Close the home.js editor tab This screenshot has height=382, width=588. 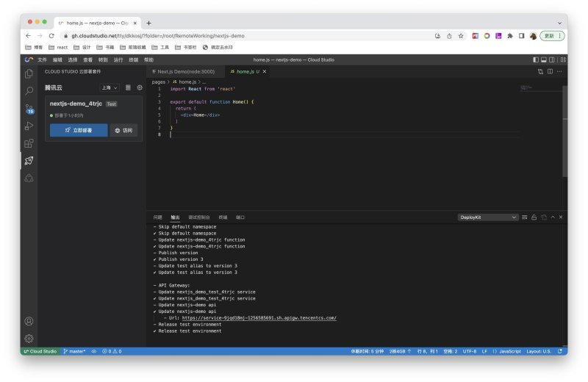tap(265, 71)
